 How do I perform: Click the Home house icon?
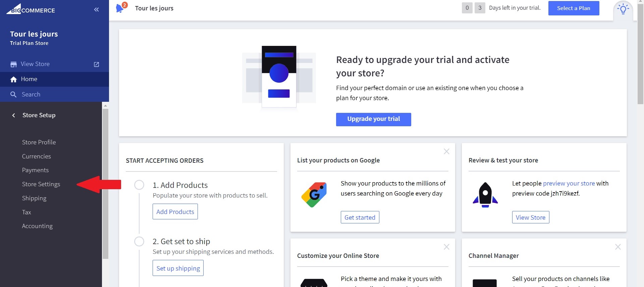point(13,79)
